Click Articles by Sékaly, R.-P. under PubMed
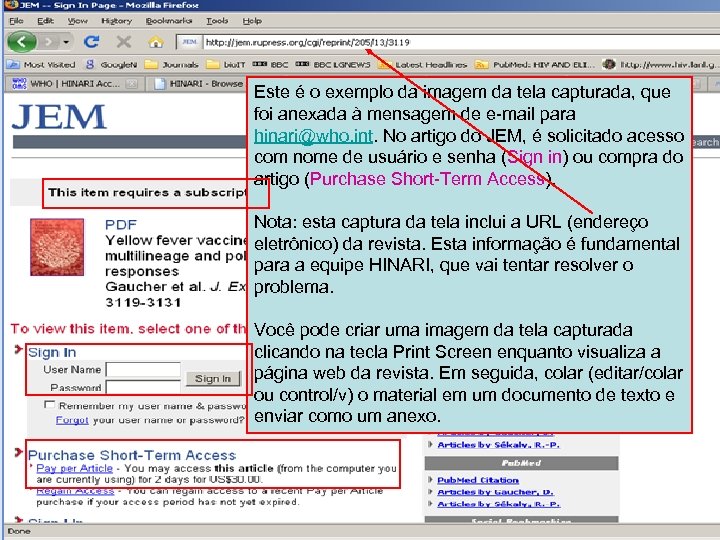Viewport: 720px width, 540px height. tap(498, 504)
